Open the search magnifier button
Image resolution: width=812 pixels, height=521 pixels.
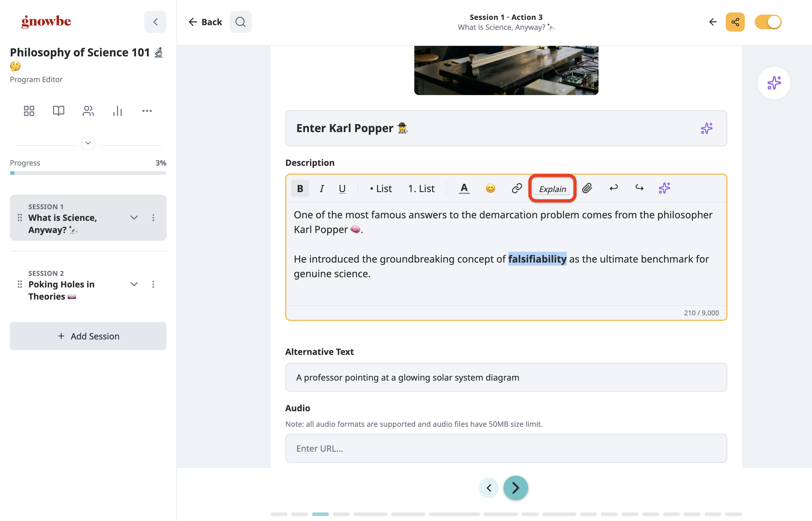pos(240,22)
